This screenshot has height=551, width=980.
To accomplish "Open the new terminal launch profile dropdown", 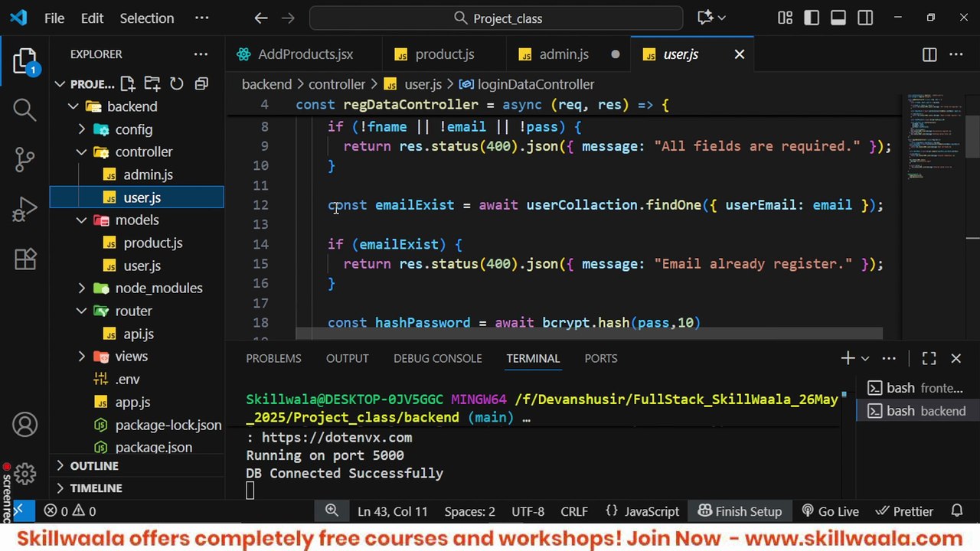I will [x=865, y=358].
